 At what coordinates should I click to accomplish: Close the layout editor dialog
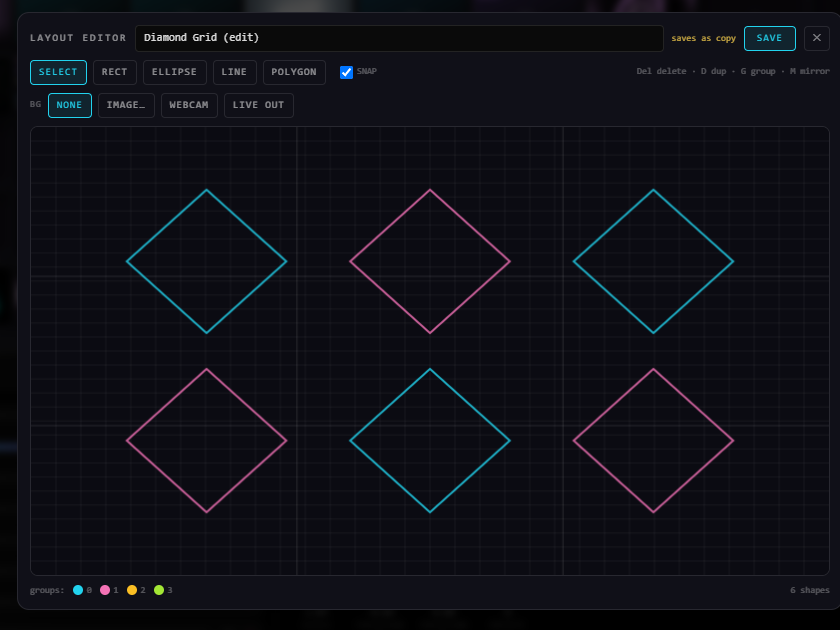click(816, 38)
